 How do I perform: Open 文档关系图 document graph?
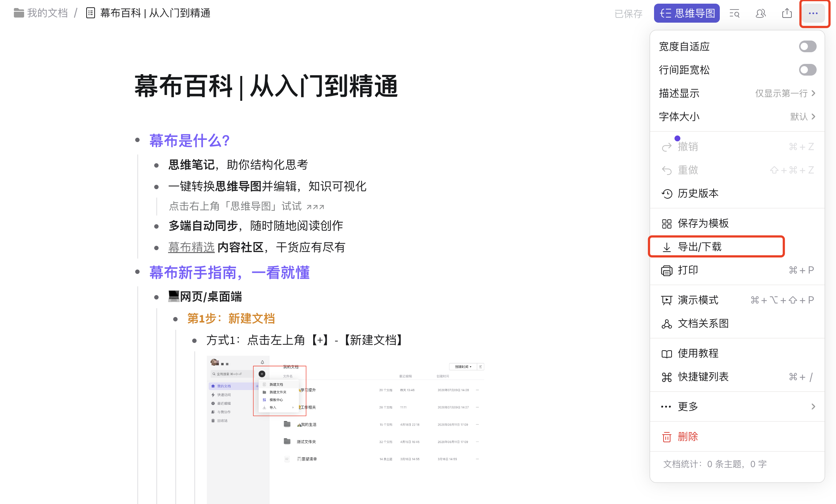coord(737,323)
